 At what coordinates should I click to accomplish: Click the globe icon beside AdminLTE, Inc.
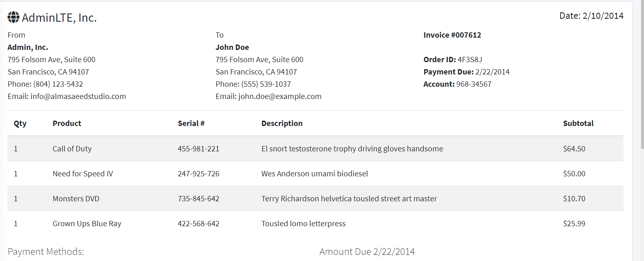14,17
